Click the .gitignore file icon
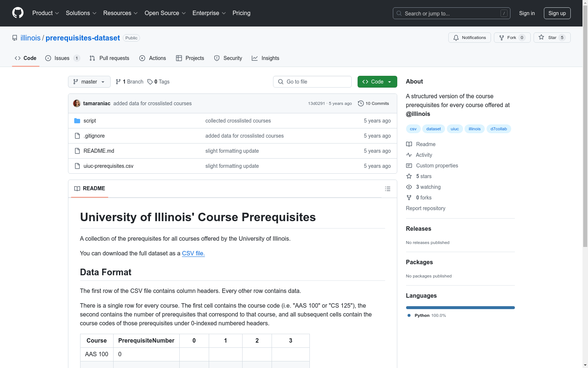The height and width of the screenshot is (368, 588). point(77,136)
